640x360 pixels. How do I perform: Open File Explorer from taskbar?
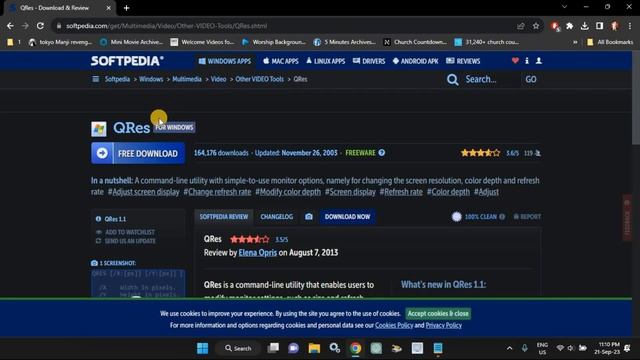(x=314, y=348)
